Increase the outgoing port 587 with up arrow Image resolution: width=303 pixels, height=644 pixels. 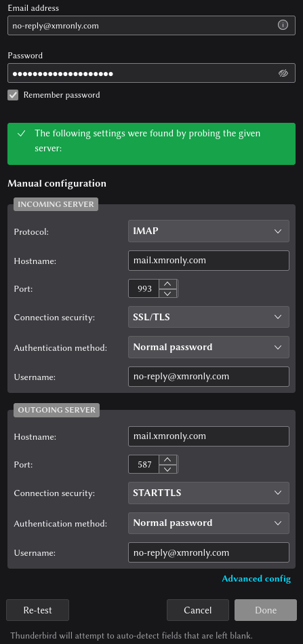click(x=167, y=459)
